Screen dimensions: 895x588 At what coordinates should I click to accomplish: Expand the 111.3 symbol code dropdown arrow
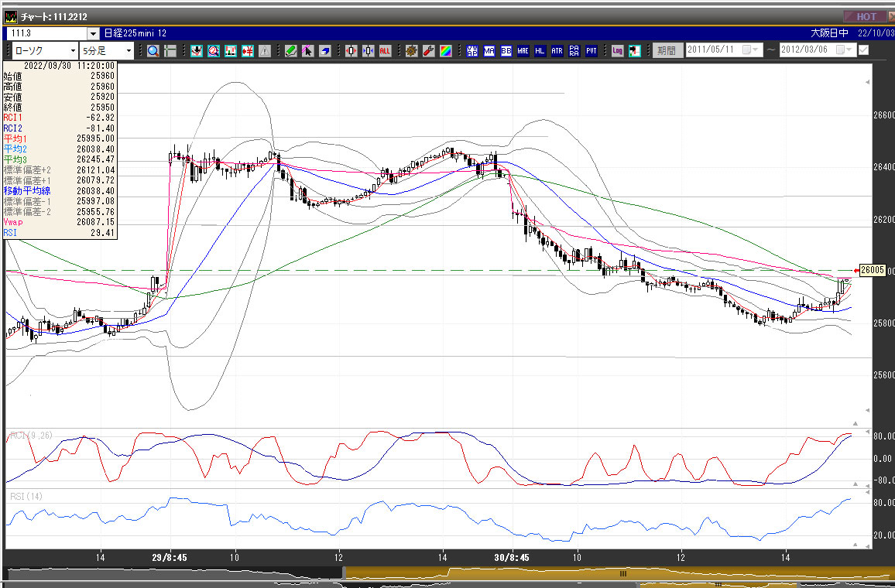click(x=93, y=33)
